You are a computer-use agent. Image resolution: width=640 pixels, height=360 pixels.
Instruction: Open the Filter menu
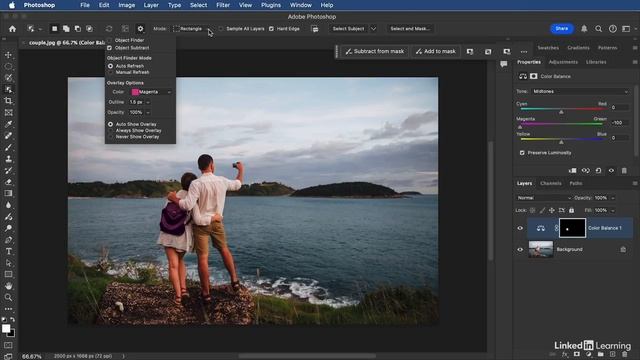click(223, 5)
